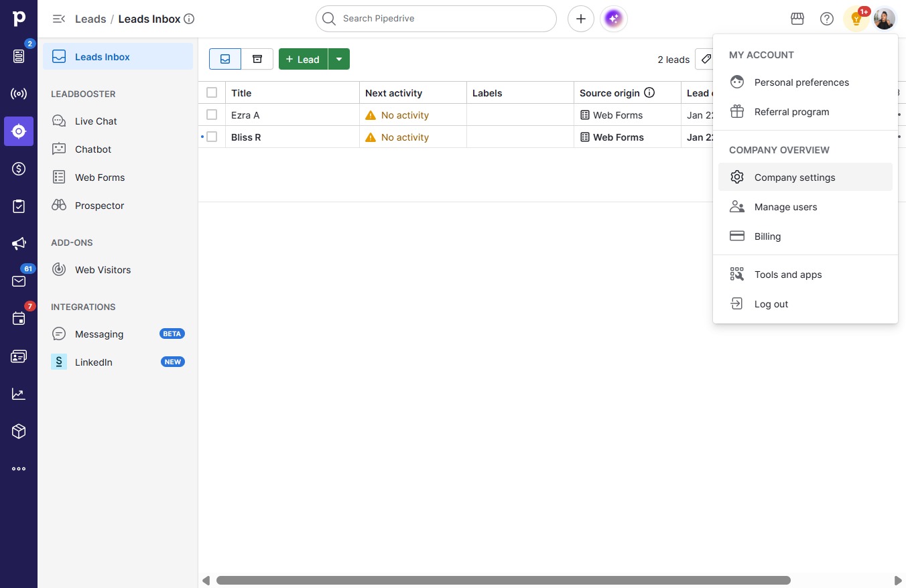Sort by Next activity column header
The width and height of the screenshot is (906, 588).
413,93
